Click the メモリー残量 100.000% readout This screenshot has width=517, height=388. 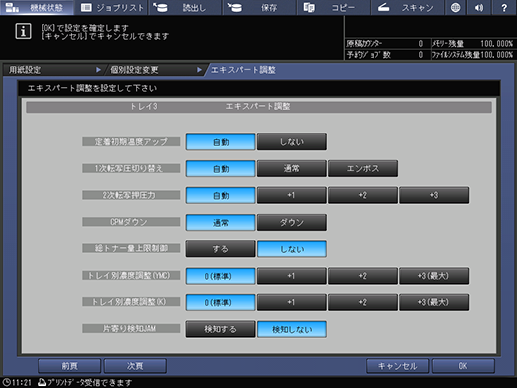[x=473, y=44]
